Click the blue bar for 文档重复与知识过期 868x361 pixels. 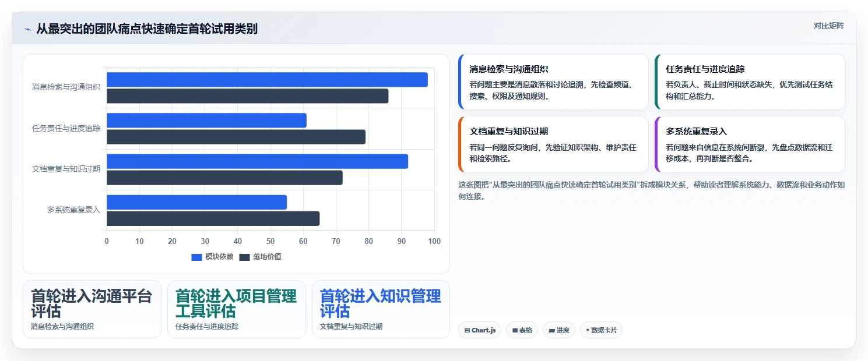click(257, 161)
